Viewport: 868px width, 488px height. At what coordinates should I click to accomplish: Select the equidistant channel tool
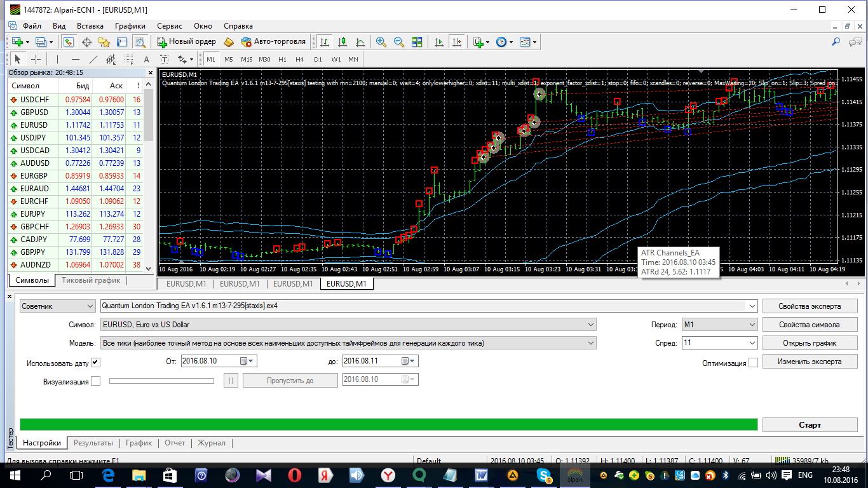click(x=111, y=59)
